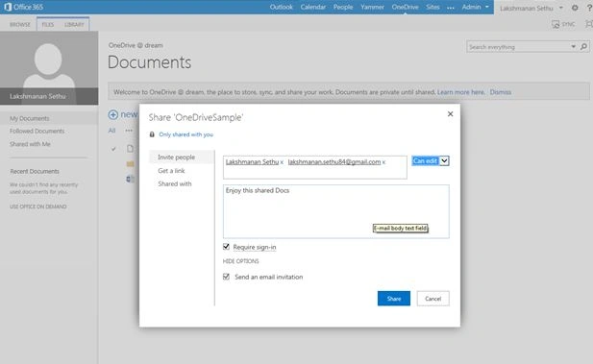Click the lock icon beside Only shared with you
Image resolution: width=593 pixels, height=364 pixels.
pyautogui.click(x=152, y=134)
